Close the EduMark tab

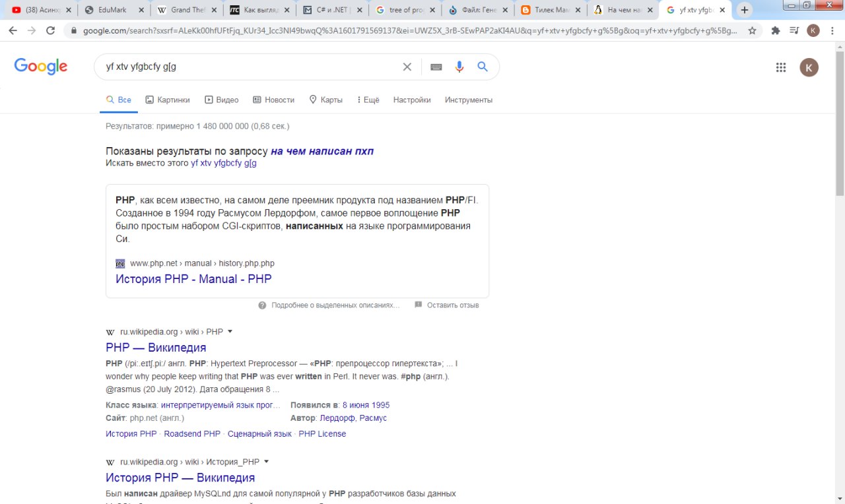(141, 10)
